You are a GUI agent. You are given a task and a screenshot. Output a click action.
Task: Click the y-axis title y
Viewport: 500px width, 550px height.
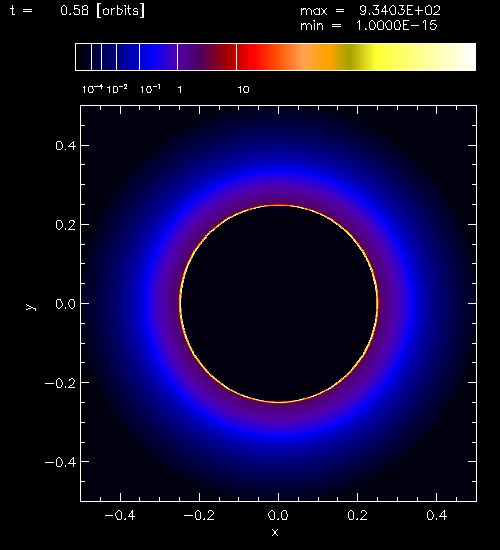point(31,307)
